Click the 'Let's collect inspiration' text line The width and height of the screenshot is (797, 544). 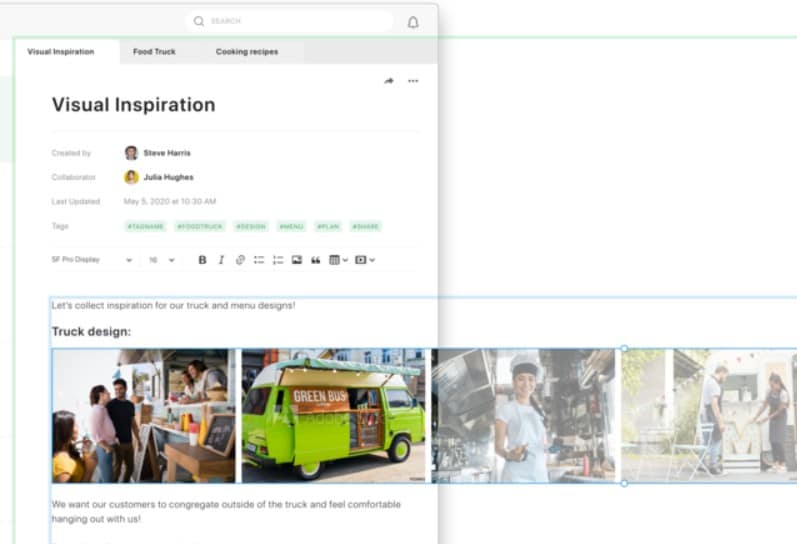pos(173,306)
